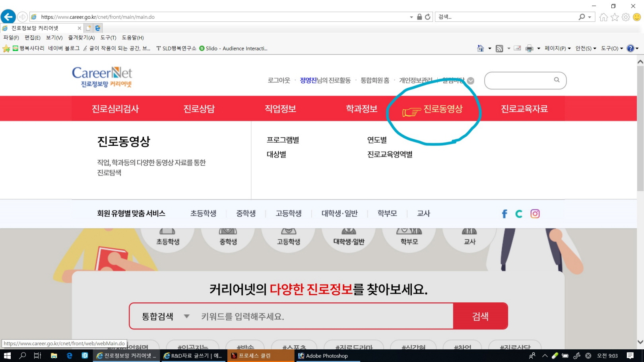Click the printer icon in command bar
The height and width of the screenshot is (362, 644).
[530, 48]
